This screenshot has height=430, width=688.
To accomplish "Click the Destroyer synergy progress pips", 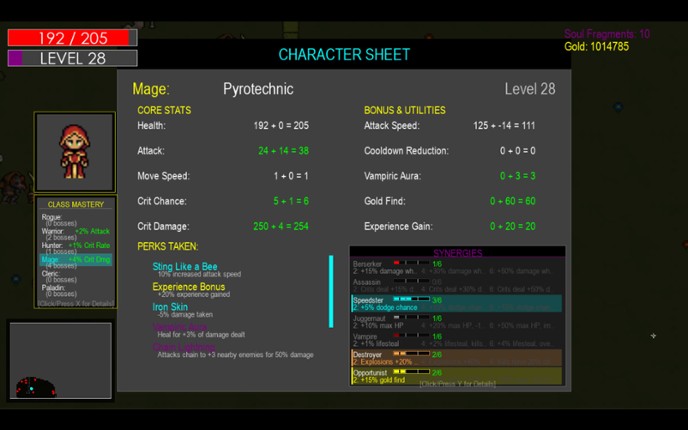I will click(411, 353).
